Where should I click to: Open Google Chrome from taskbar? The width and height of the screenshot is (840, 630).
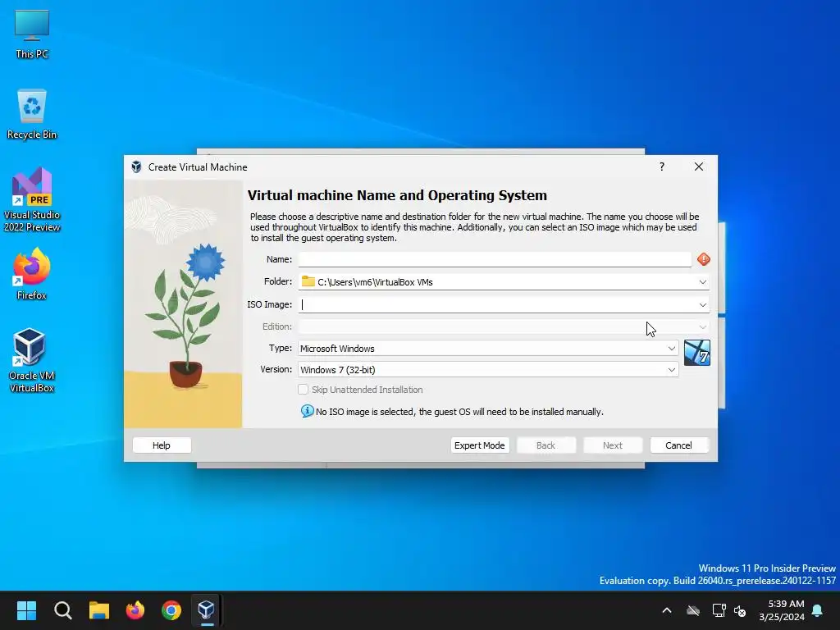pyautogui.click(x=171, y=610)
